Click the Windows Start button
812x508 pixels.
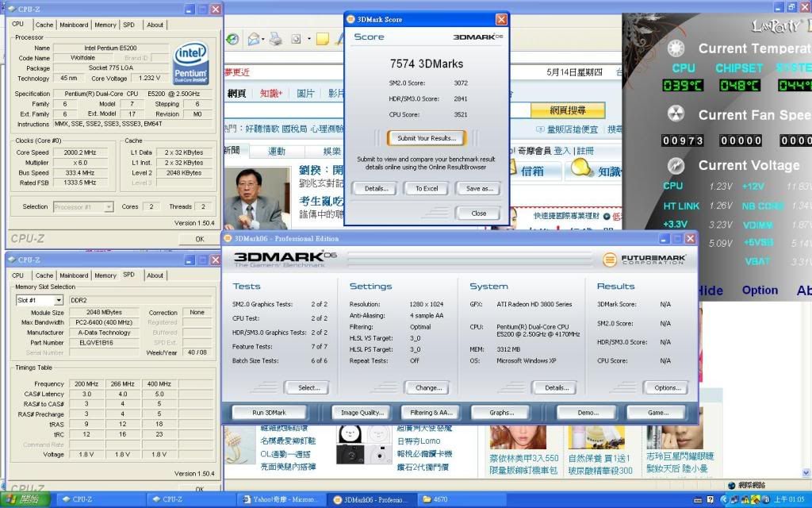click(x=25, y=499)
